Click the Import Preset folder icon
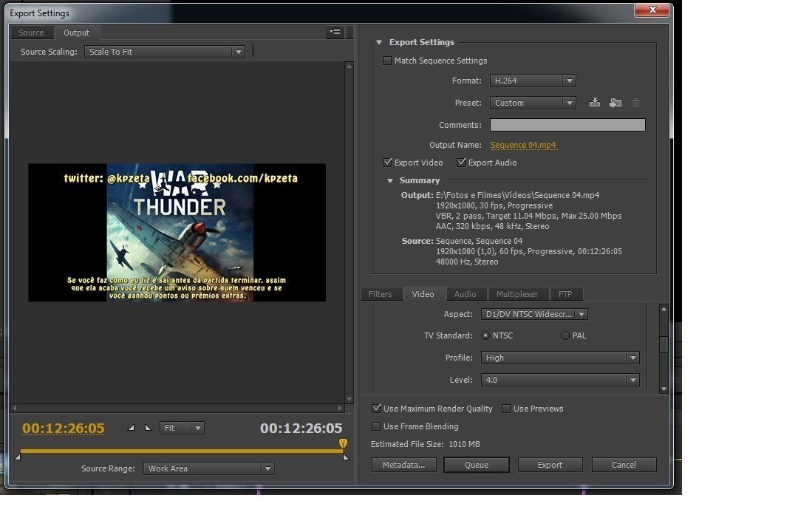The image size is (798, 532). pos(615,103)
